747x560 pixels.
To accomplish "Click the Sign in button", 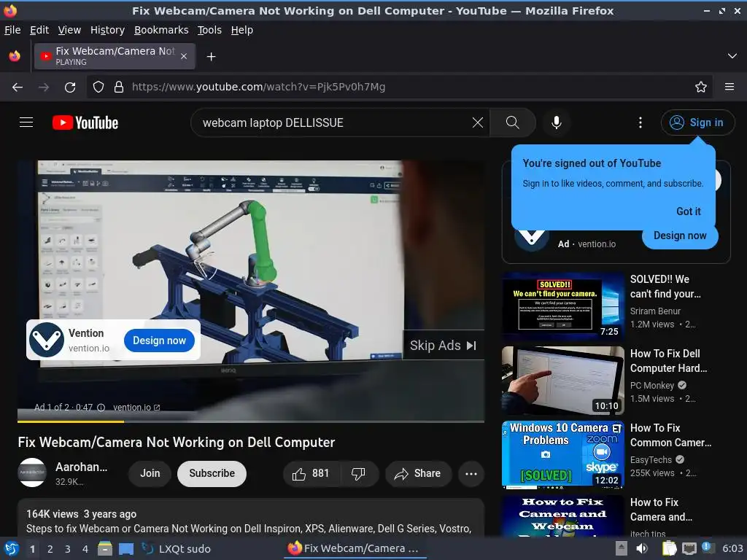I will 697,122.
